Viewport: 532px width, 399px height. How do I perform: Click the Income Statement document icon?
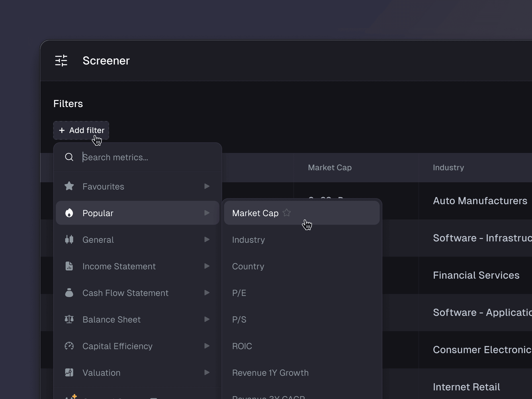(69, 266)
